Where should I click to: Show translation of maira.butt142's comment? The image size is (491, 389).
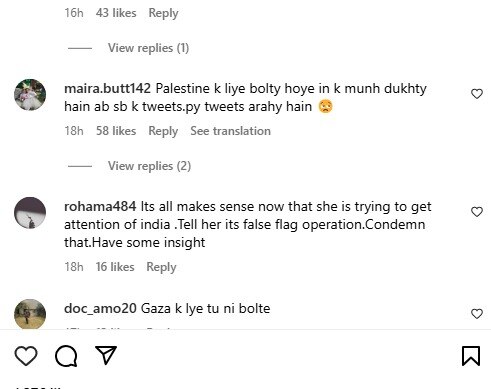[x=230, y=131]
